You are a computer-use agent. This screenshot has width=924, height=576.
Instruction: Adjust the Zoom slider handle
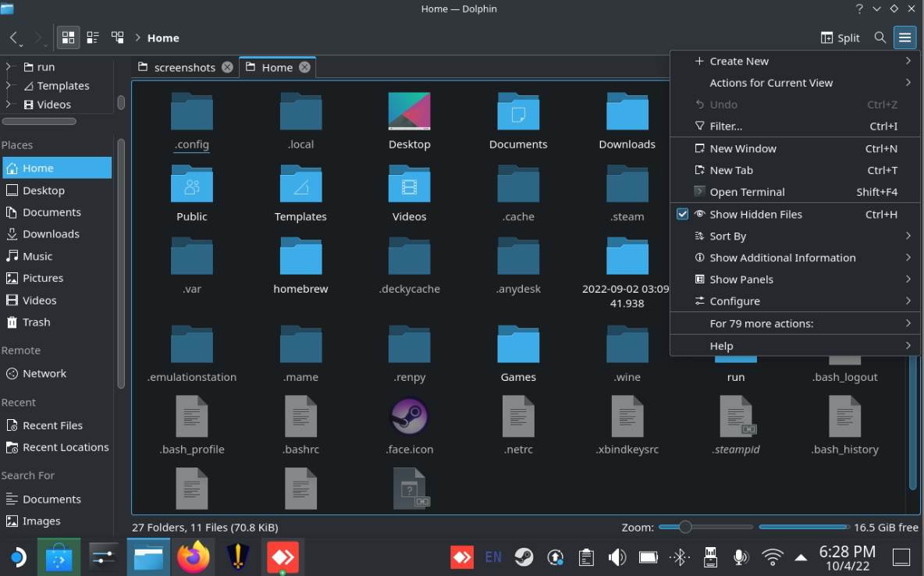(684, 528)
